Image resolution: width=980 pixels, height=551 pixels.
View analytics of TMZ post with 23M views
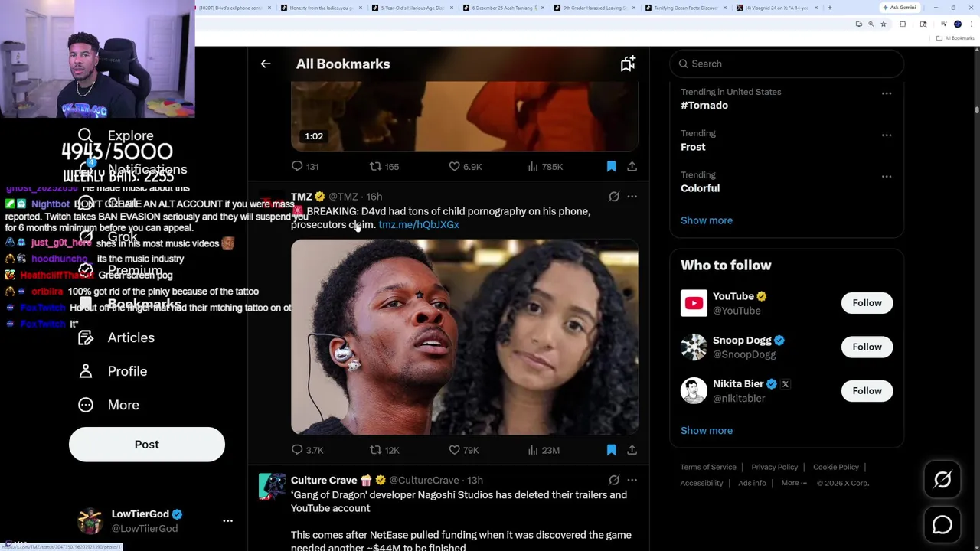click(544, 450)
